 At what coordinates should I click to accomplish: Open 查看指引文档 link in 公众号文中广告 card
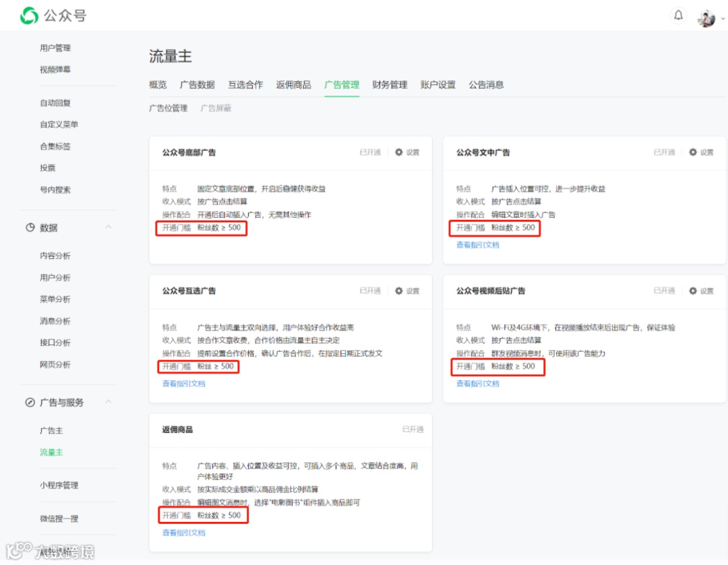click(x=478, y=245)
